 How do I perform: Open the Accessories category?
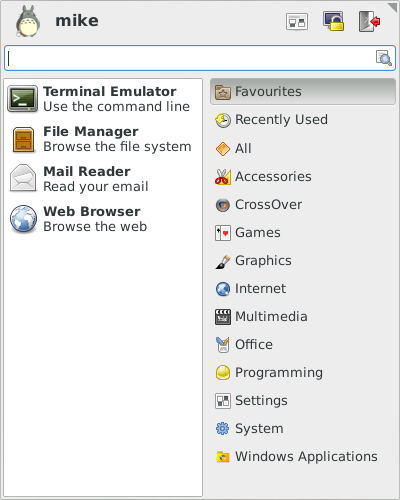click(x=303, y=177)
